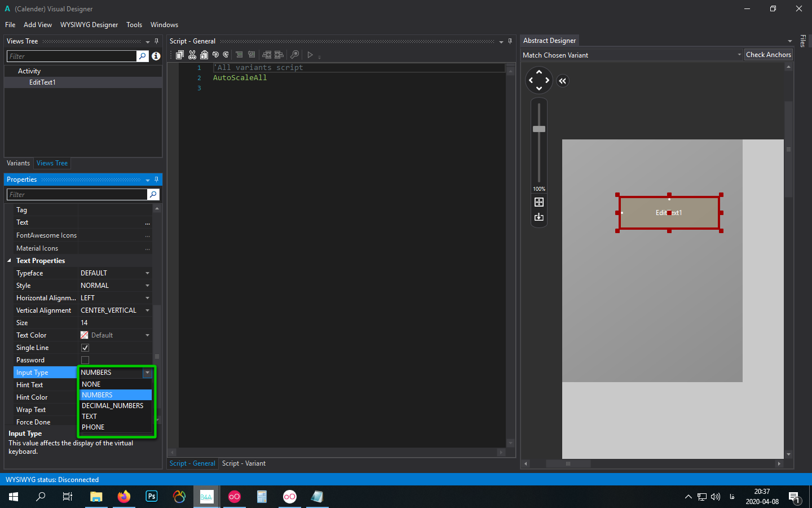This screenshot has width=812, height=508.
Task: Switch to Script - Variant at editor bottom
Action: click(x=244, y=463)
